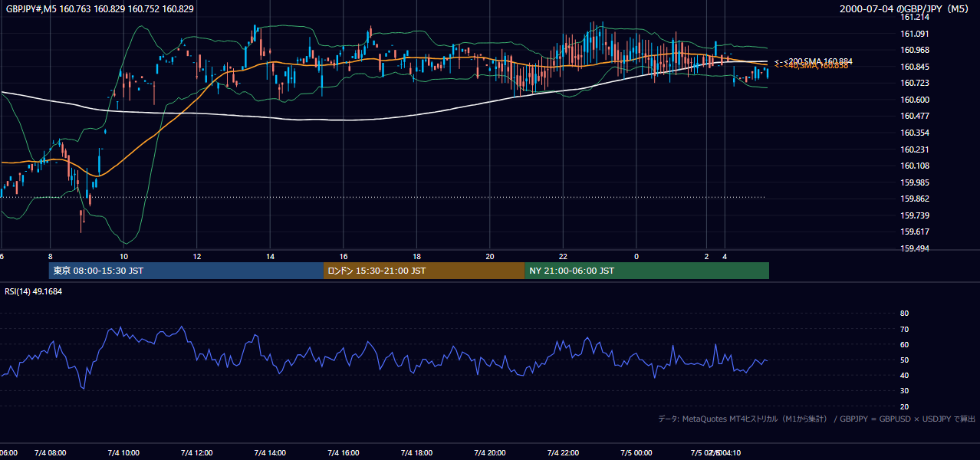
Task: Click hour marker 22 under the price chart
Action: [564, 256]
